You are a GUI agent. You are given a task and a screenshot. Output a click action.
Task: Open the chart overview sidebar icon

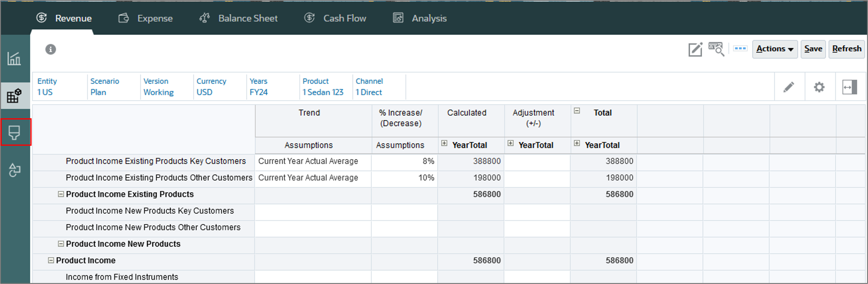[x=14, y=59]
